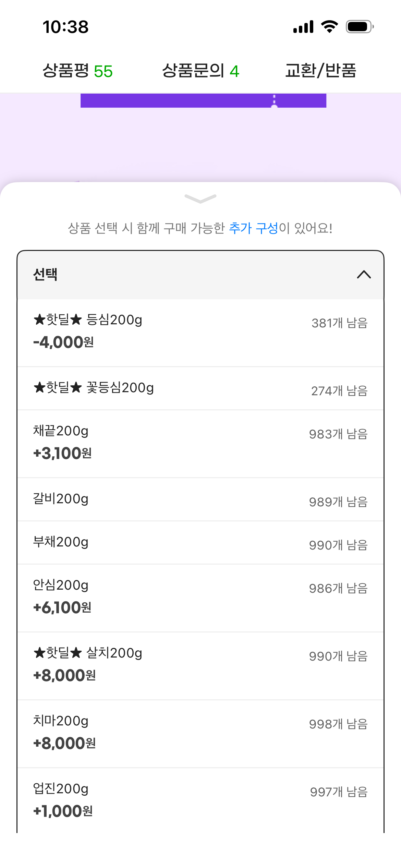The image size is (401, 868).
Task: Choose the ★핫딜★ 꽃등심200g option
Action: 200,388
